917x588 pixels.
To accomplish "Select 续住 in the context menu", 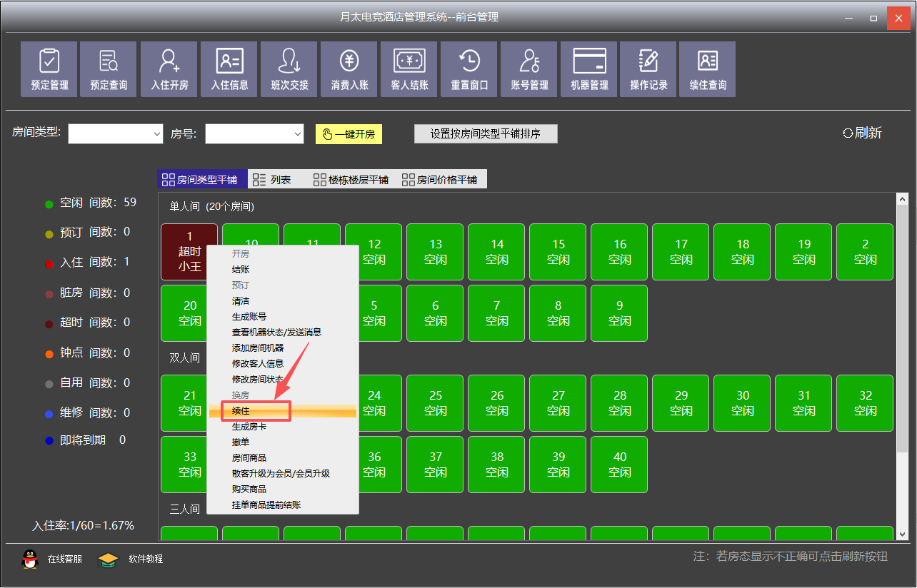I will pos(241,411).
